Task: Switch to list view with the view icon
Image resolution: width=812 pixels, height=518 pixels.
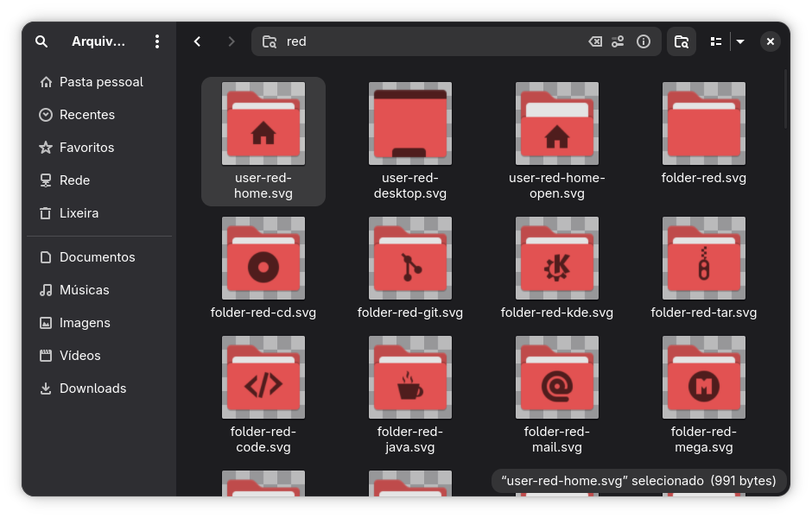Action: point(716,41)
